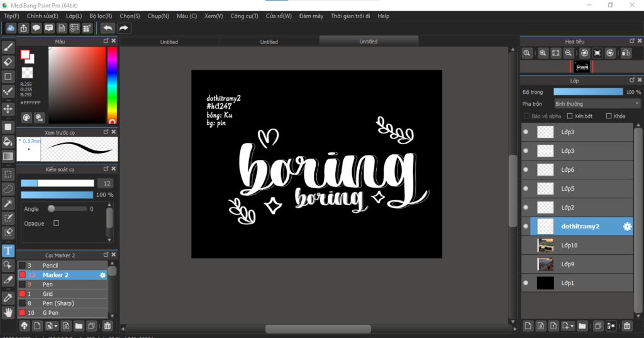Hide the Lớp6 layer
This screenshot has height=338, width=644.
click(526, 170)
